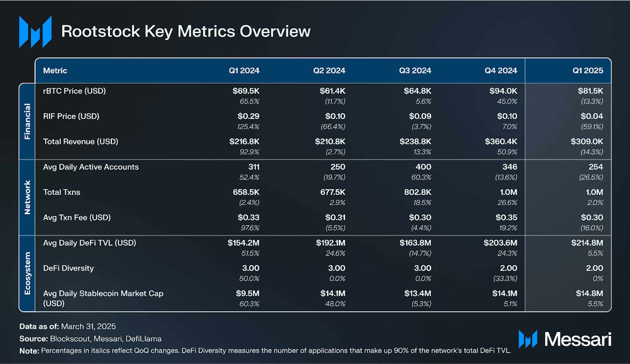Click the '$9.5M' stablecoin market cap value

tap(248, 293)
